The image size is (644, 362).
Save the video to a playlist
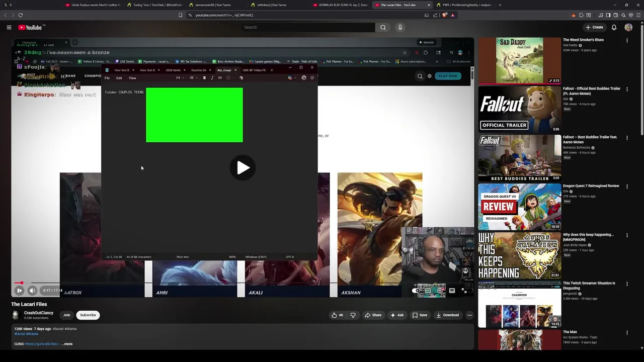click(x=420, y=315)
